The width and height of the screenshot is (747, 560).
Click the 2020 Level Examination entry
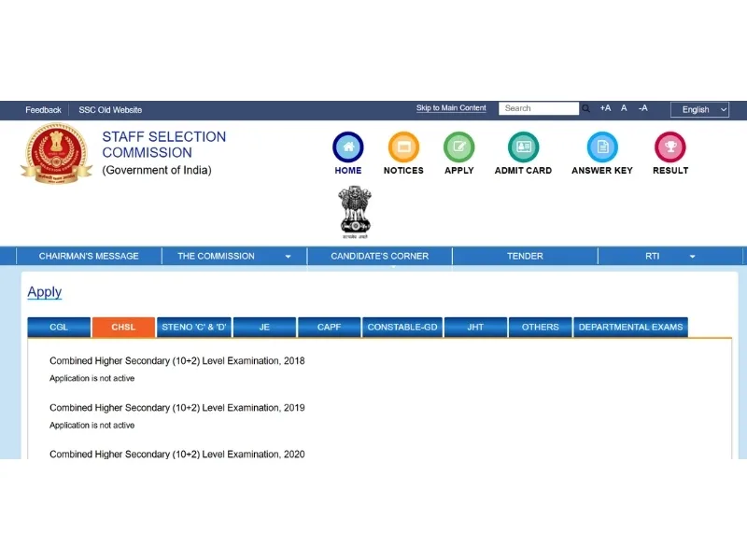(x=177, y=455)
